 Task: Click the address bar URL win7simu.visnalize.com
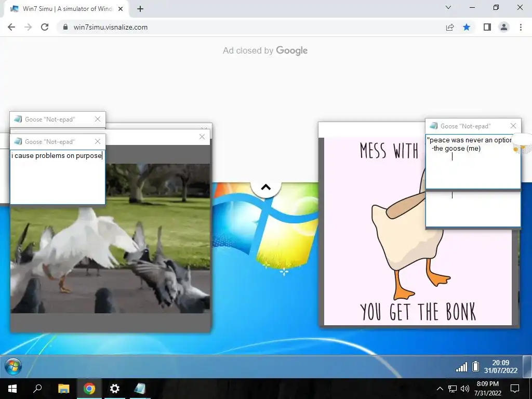coord(111,27)
